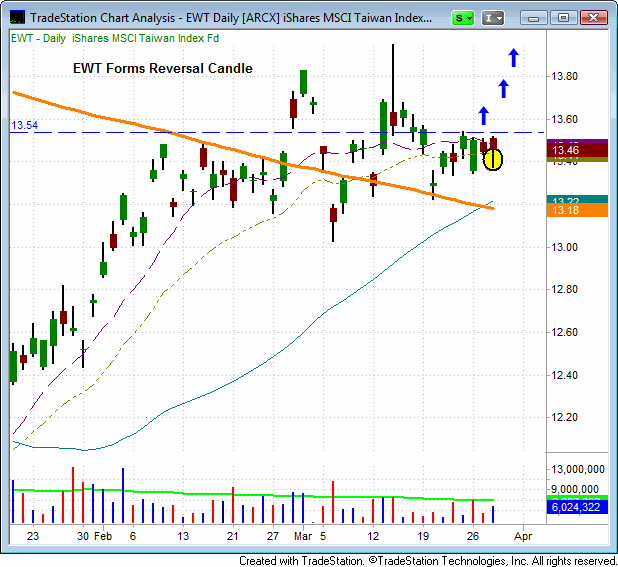Click the 13,000,000 volume axis label

point(578,470)
